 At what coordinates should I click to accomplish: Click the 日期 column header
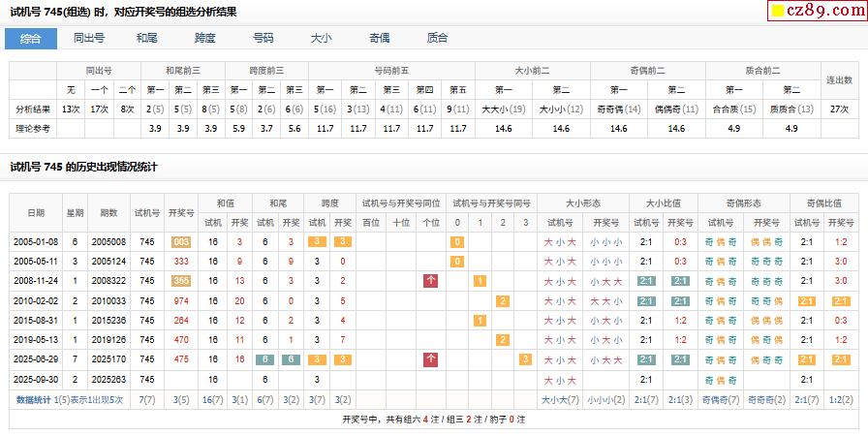(36, 213)
